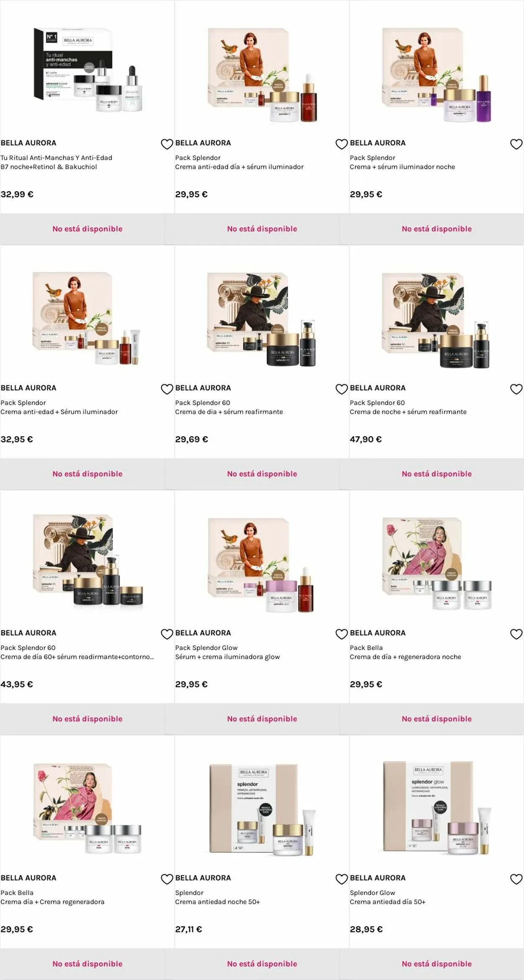Toggle wishlist heart for Pack Splendor Glow

[342, 634]
